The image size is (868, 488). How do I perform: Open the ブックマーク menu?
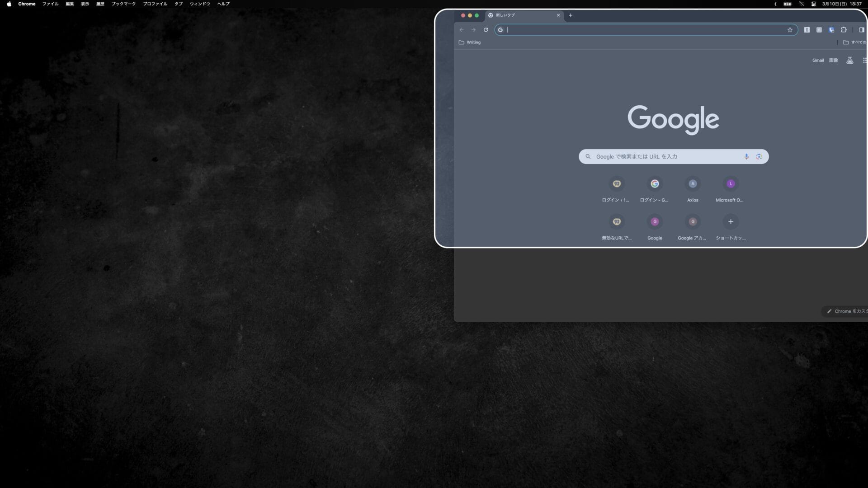point(123,4)
